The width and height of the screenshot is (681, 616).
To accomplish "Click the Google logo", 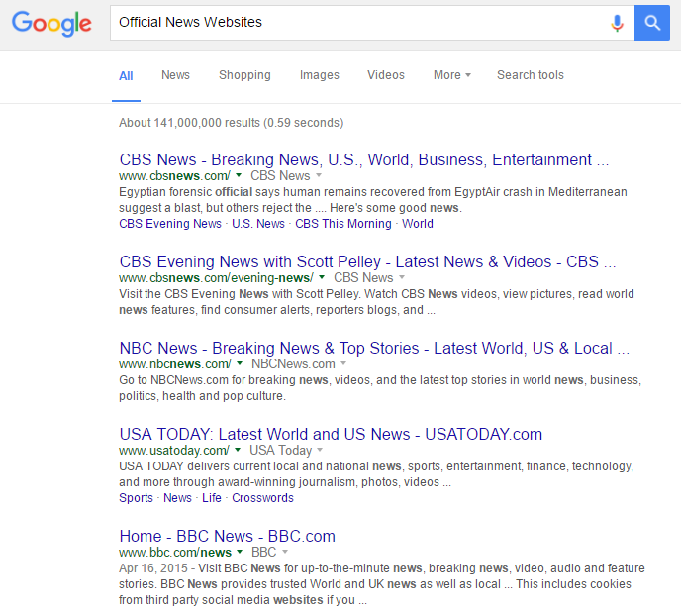I will 51,24.
